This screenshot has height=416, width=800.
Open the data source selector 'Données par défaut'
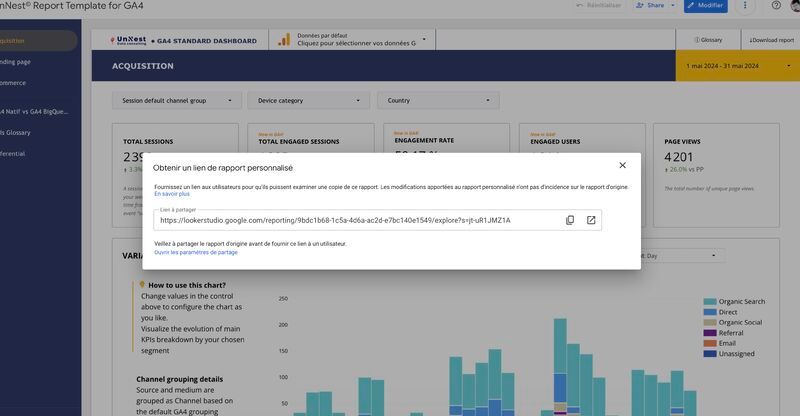[x=352, y=40]
